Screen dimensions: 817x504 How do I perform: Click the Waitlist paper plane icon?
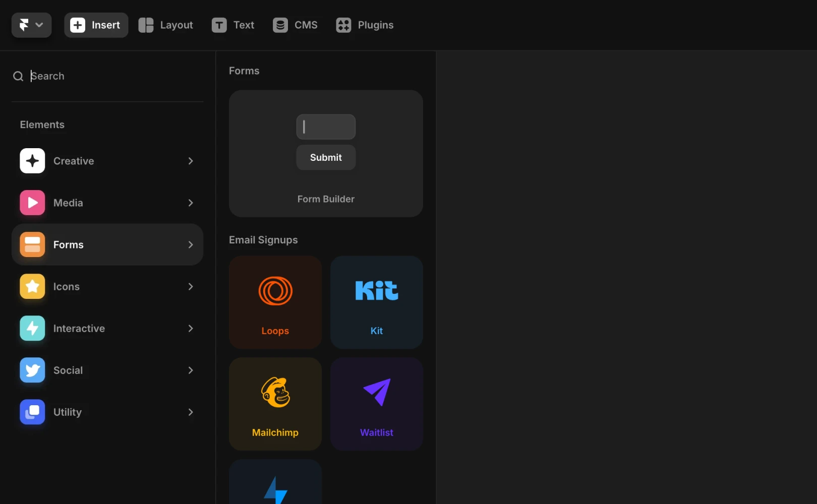[x=377, y=392]
